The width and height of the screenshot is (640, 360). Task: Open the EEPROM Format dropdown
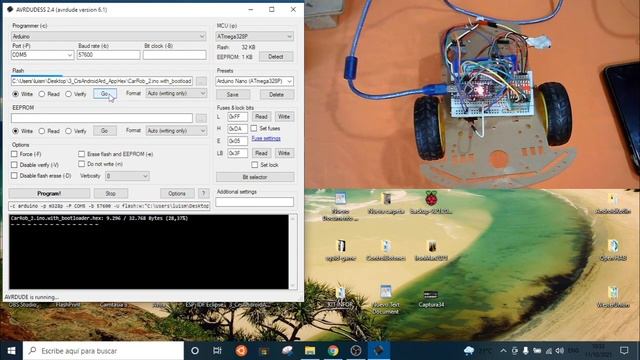(176, 131)
